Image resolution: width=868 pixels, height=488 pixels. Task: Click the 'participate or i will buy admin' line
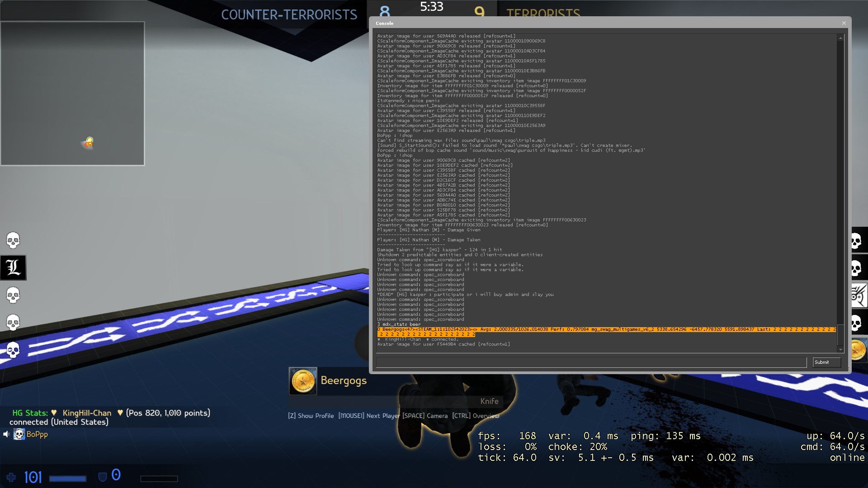[x=465, y=295]
